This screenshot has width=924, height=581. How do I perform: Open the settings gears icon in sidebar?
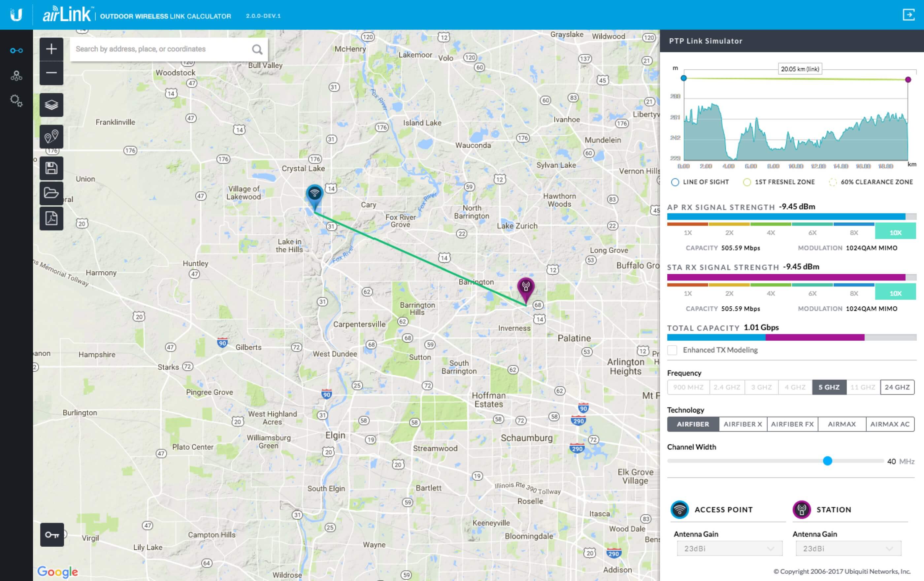click(16, 101)
